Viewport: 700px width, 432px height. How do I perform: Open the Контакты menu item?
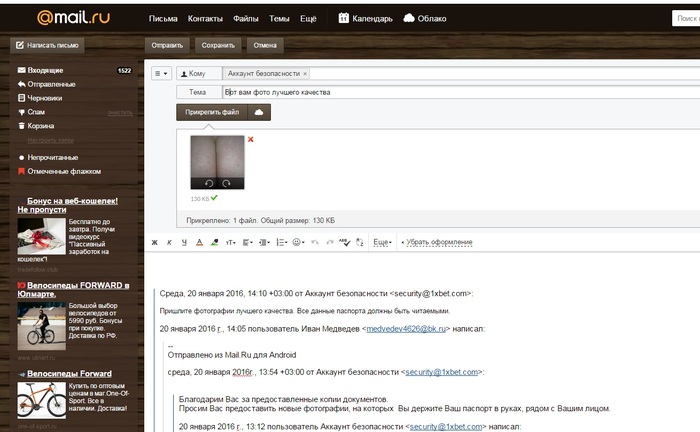[205, 19]
